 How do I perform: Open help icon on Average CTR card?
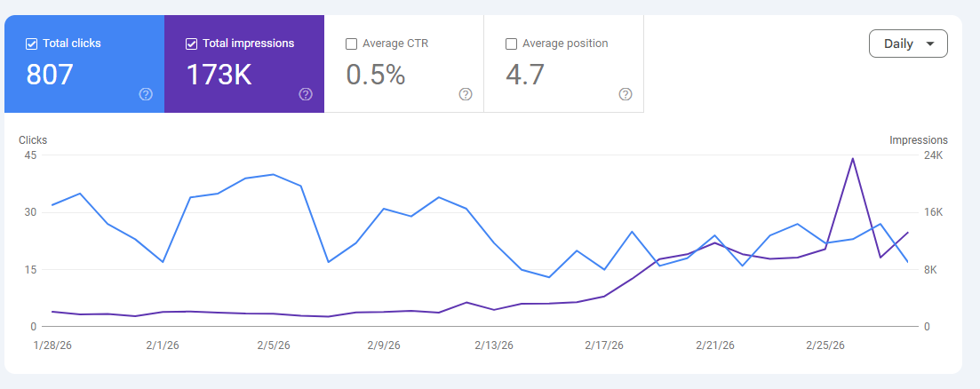pos(465,94)
